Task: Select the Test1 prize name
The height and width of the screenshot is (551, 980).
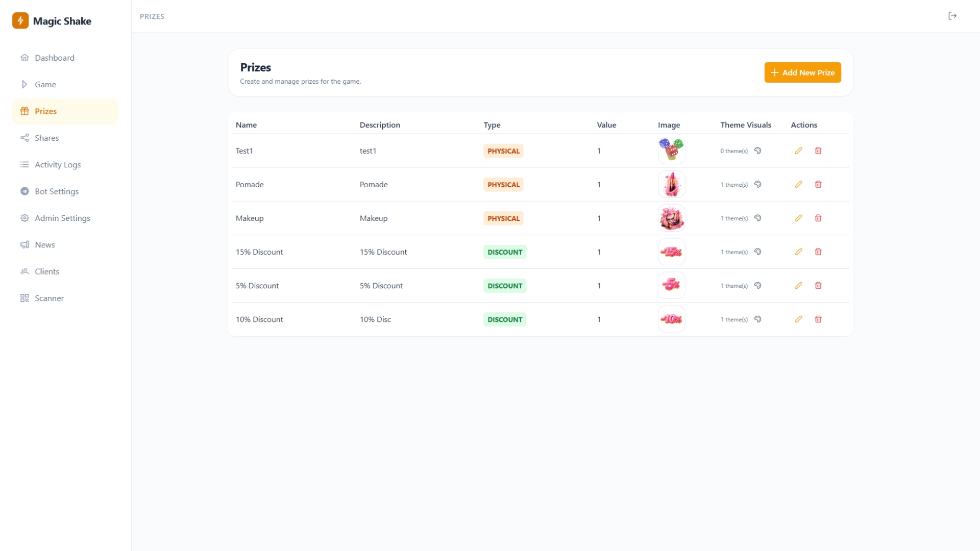Action: 244,151
